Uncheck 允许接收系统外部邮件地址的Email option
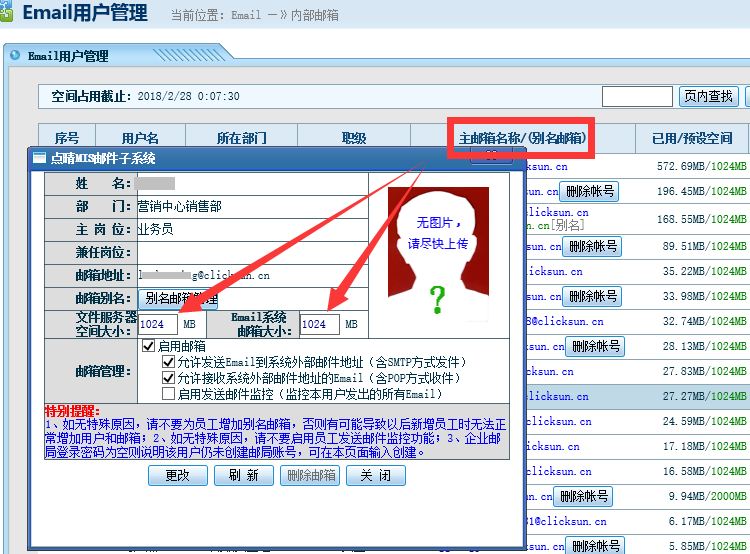Image resolution: width=750 pixels, height=554 pixels. (168, 378)
